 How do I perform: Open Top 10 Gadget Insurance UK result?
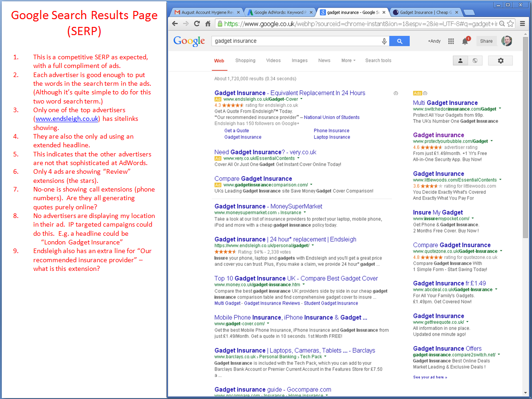tap(296, 278)
